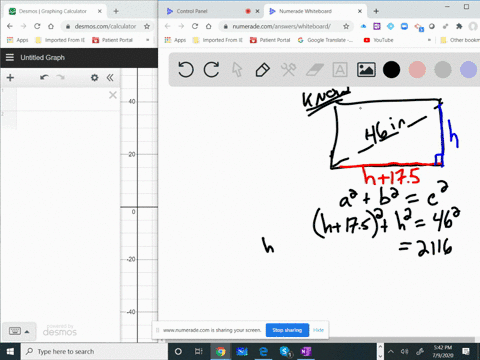Go back in the Desmos browser window

(x=10, y=26)
